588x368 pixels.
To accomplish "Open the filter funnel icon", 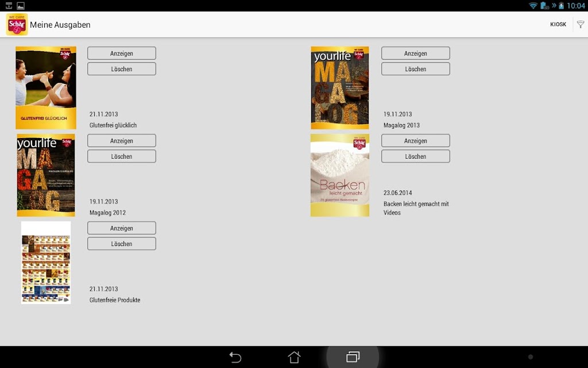I will pos(580,24).
